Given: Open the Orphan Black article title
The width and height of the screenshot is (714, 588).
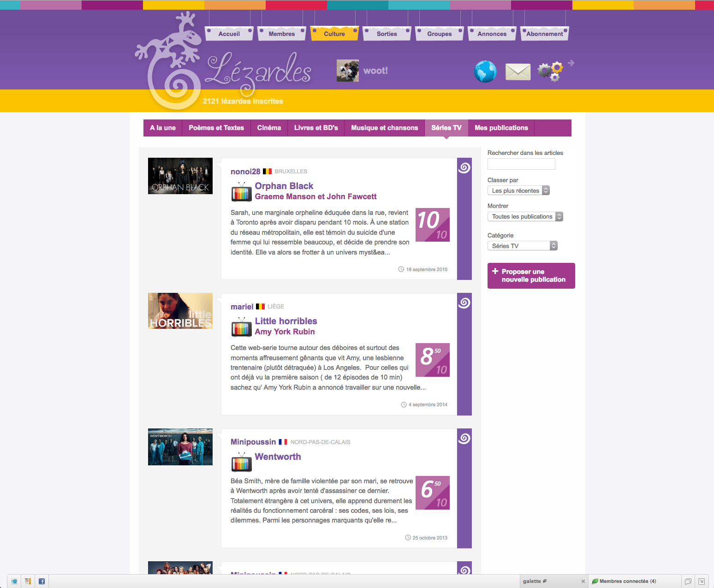Looking at the screenshot, I should [284, 186].
